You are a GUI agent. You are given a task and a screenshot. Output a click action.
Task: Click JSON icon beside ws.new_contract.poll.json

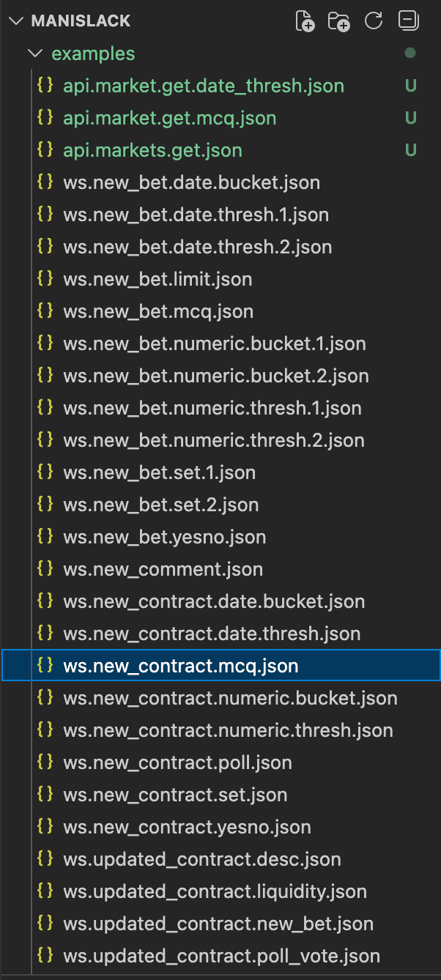[x=45, y=762]
